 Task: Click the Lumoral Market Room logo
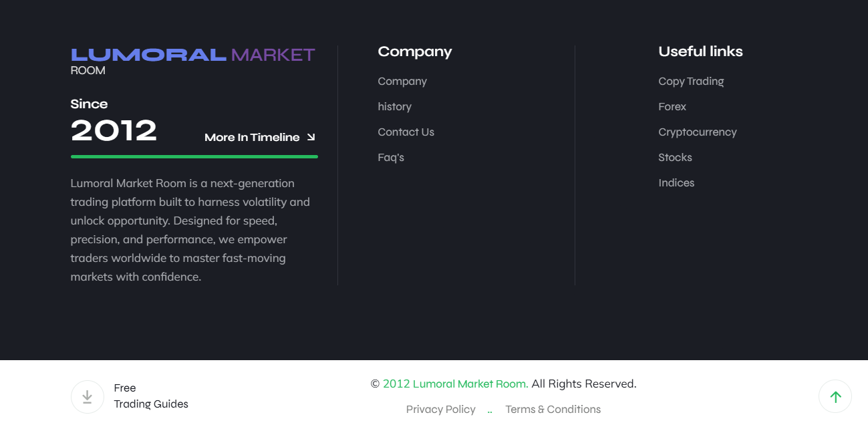pyautogui.click(x=192, y=60)
